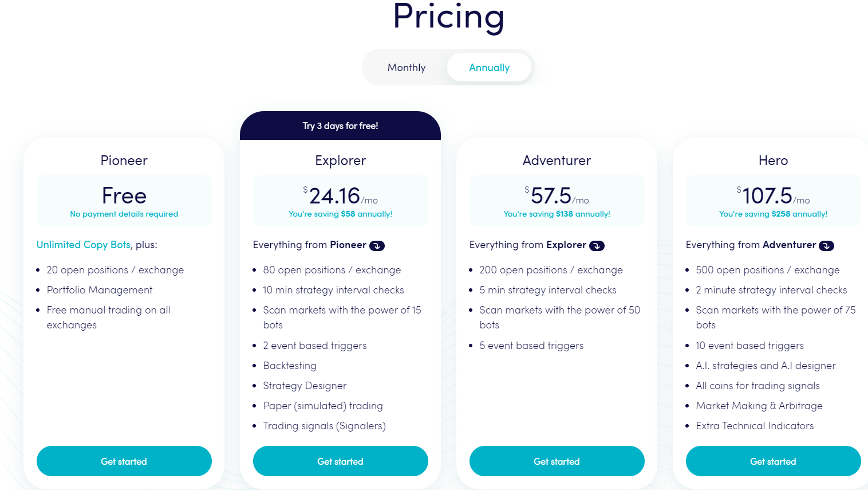868x490 pixels.
Task: Click the Pricing heading
Action: click(449, 17)
